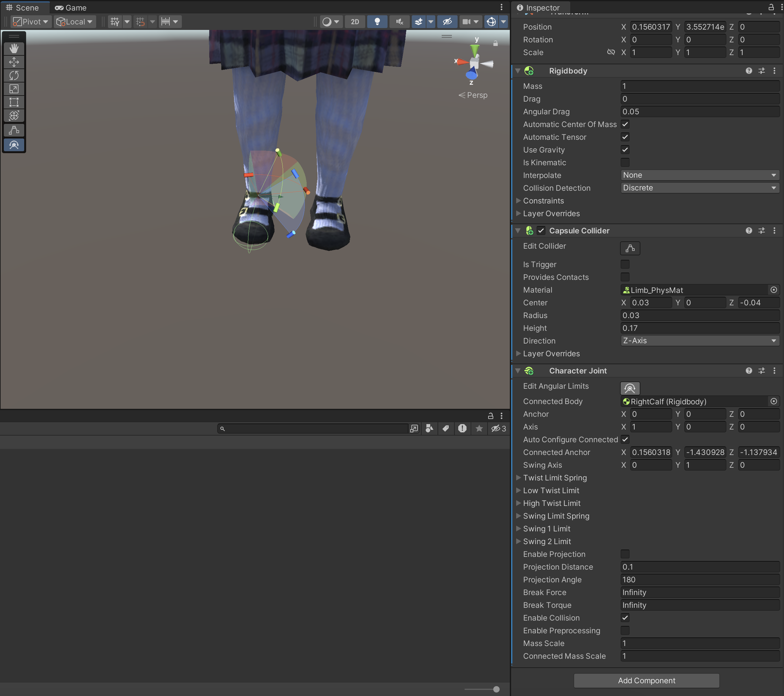
Task: Disable the Use Gravity checkbox
Action: 625,150
